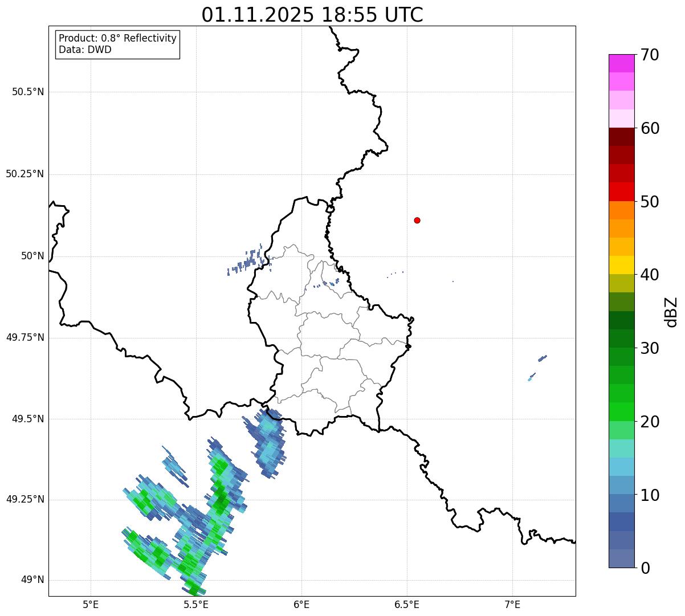Click the "dBZ" colorbar label

671,312
